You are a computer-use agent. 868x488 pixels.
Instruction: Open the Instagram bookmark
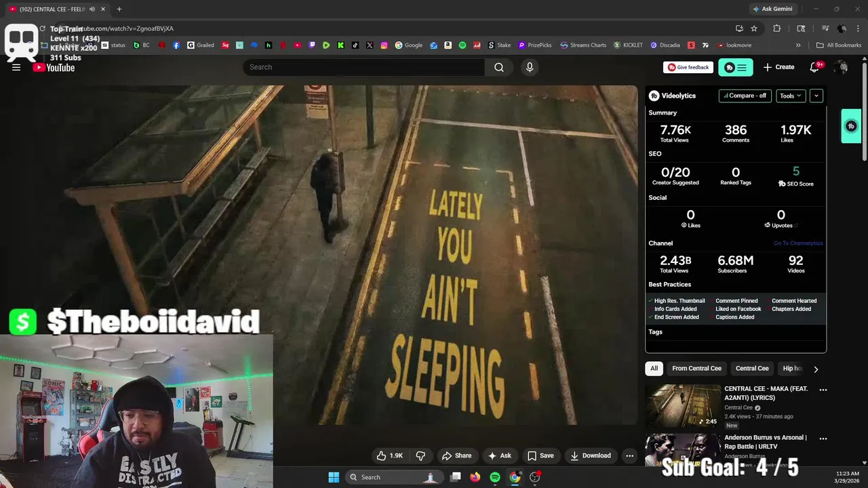(x=384, y=45)
